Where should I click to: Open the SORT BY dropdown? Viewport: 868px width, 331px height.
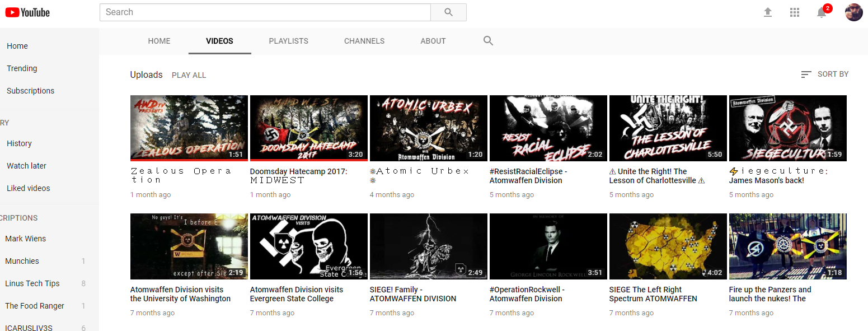(x=825, y=74)
